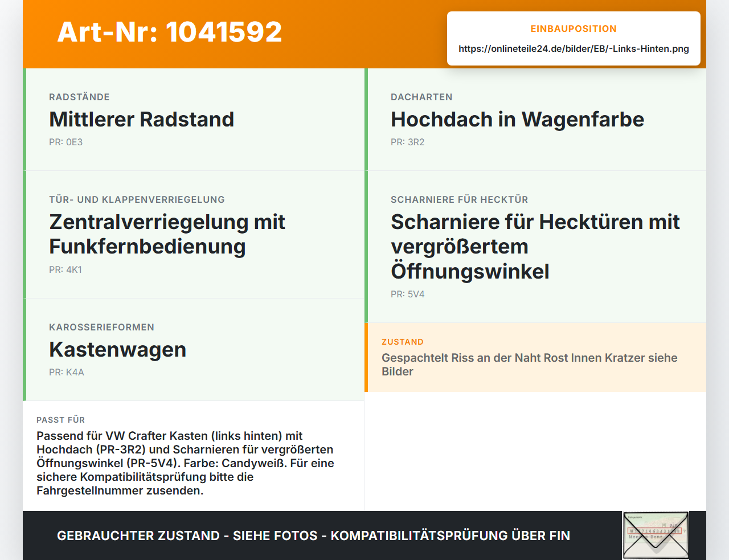Select the Scharniere für Hecktüren value text
The image size is (729, 560).
pos(535,247)
